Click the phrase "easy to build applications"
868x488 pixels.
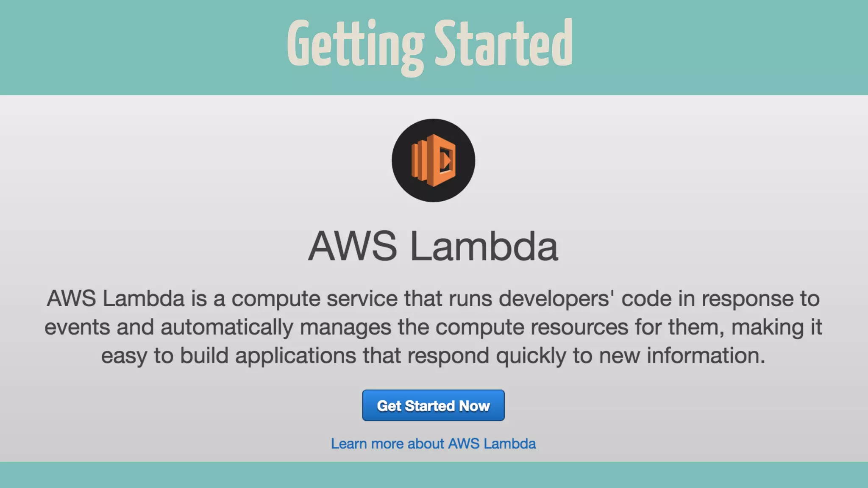[x=228, y=355]
